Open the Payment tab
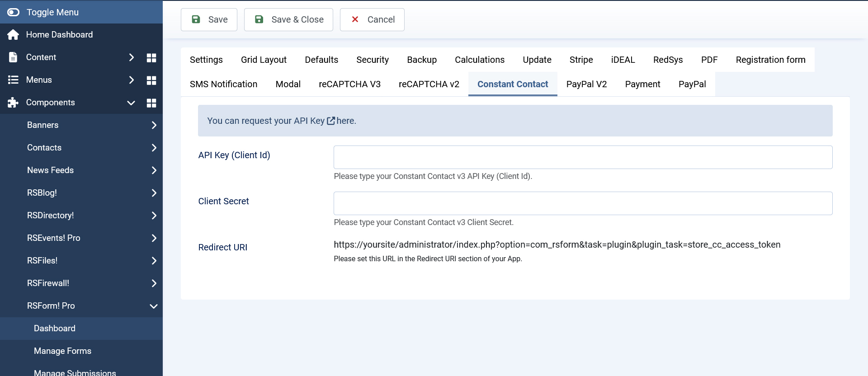Viewport: 868px width, 376px height. pyautogui.click(x=643, y=84)
